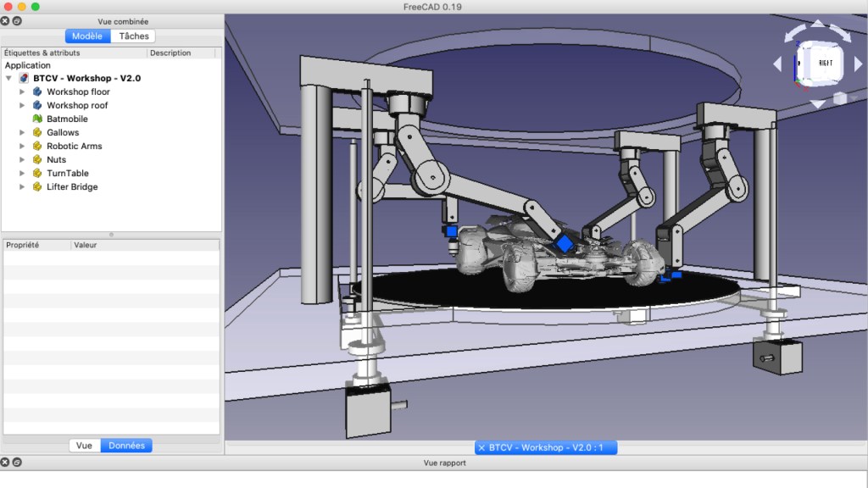Roll view clockwise with curved right arrow

(x=843, y=34)
